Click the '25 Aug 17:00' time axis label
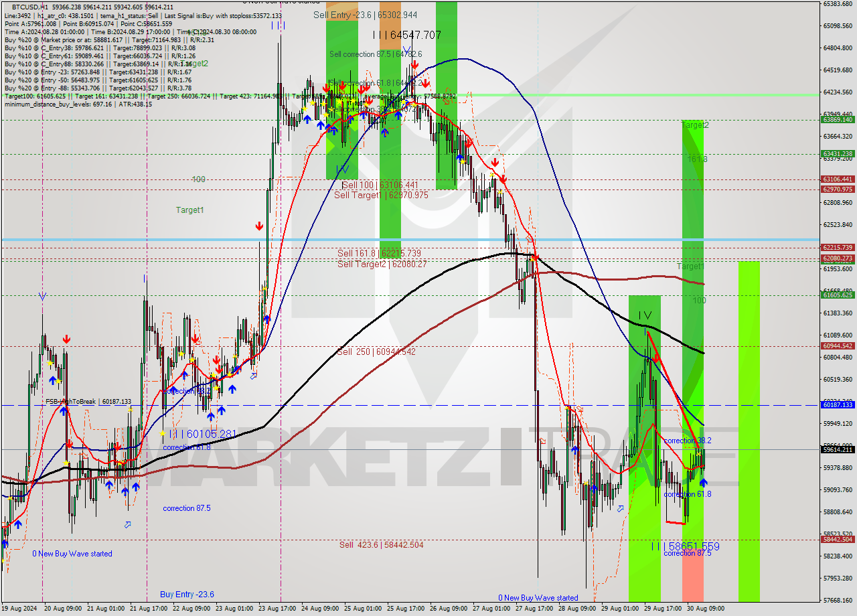 point(406,609)
